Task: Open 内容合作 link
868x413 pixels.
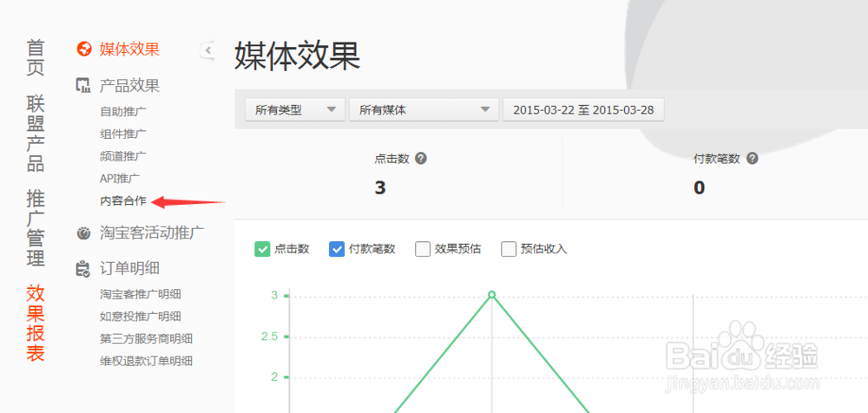Action: (123, 201)
